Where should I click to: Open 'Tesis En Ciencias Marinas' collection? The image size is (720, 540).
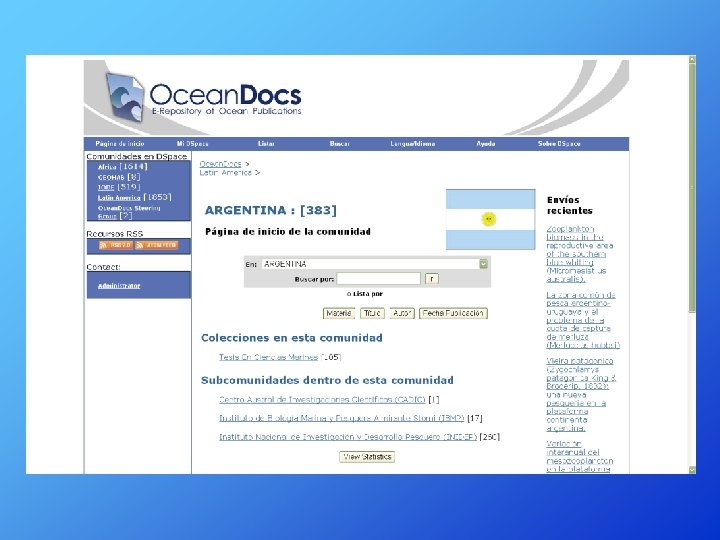point(269,357)
